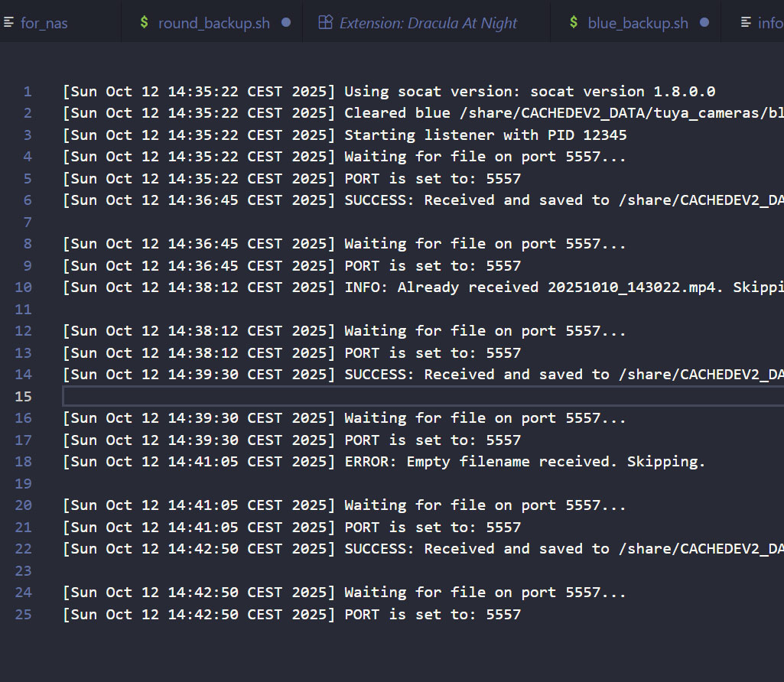Click the Starting listener with PID 12345 line

click(485, 135)
